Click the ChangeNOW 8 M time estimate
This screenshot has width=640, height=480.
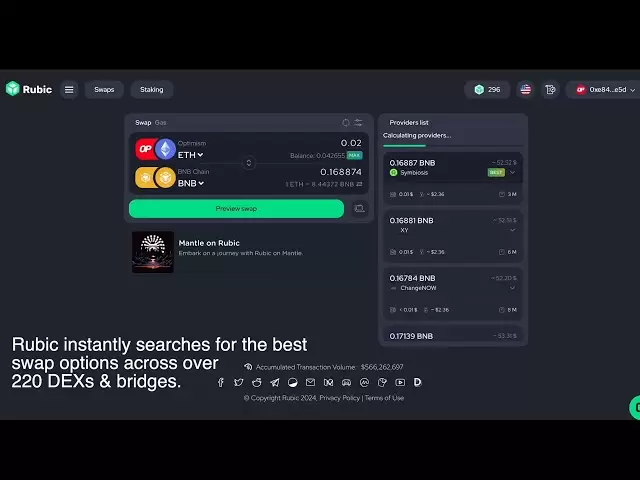coord(508,310)
